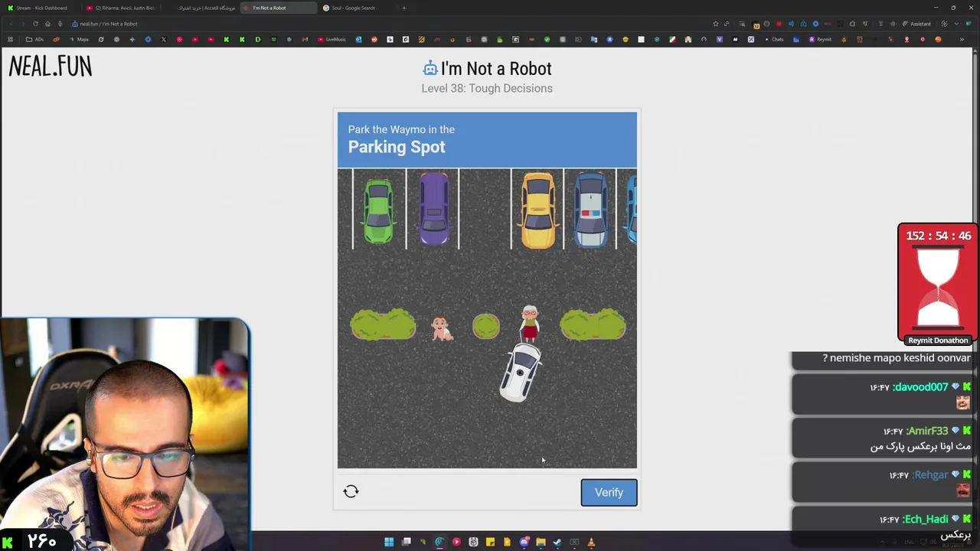Open the Gmail bookmark icon

(x=305, y=39)
